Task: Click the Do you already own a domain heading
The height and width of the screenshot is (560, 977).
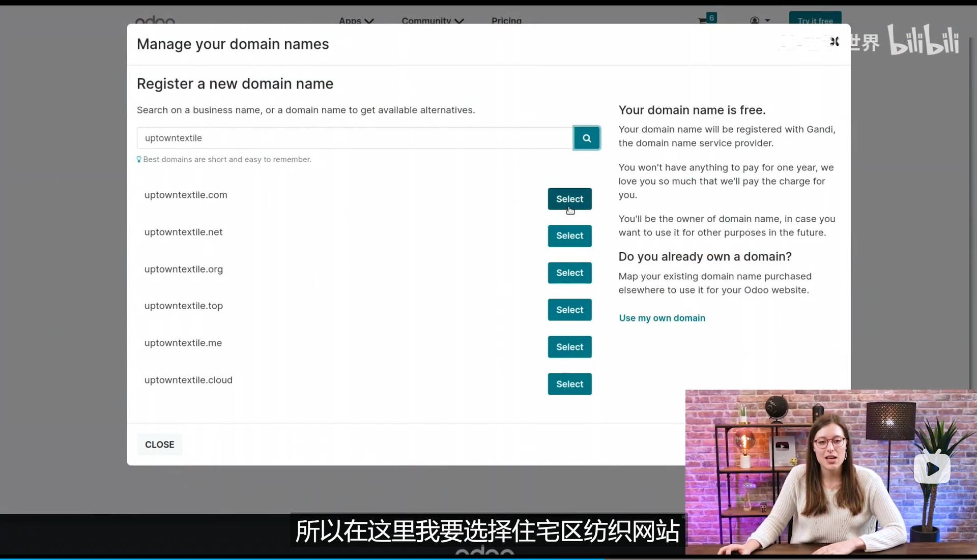Action: click(705, 256)
